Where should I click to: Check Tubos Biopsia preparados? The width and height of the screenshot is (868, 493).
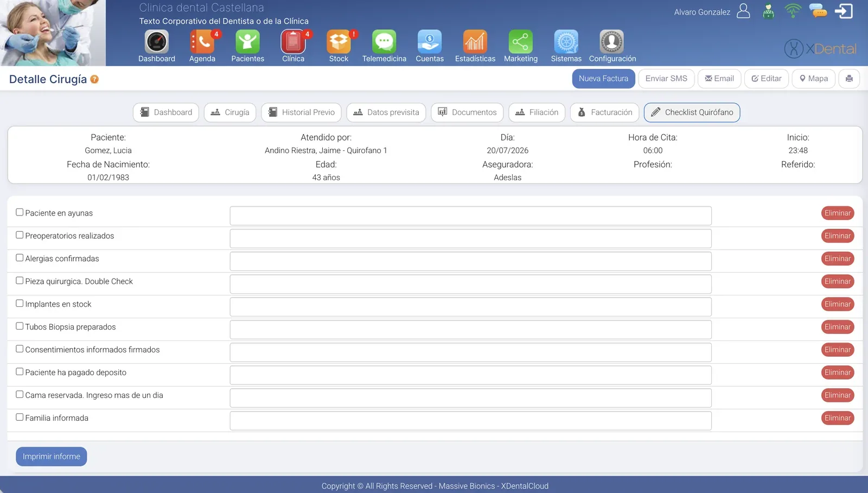tap(20, 326)
